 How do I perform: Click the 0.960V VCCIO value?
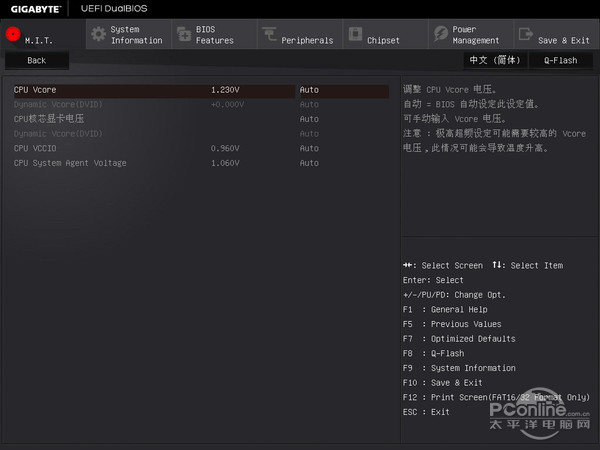pyautogui.click(x=225, y=148)
